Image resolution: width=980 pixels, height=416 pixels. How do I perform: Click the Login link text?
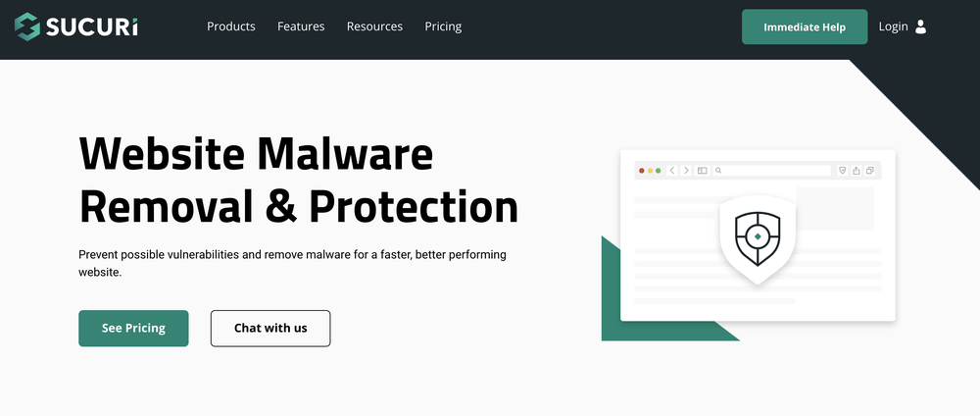point(894,26)
